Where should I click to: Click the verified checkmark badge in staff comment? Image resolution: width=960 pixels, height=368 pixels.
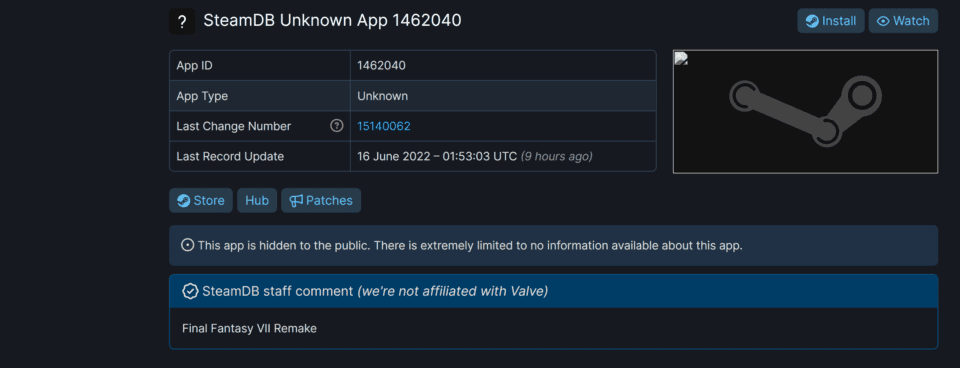click(x=190, y=291)
